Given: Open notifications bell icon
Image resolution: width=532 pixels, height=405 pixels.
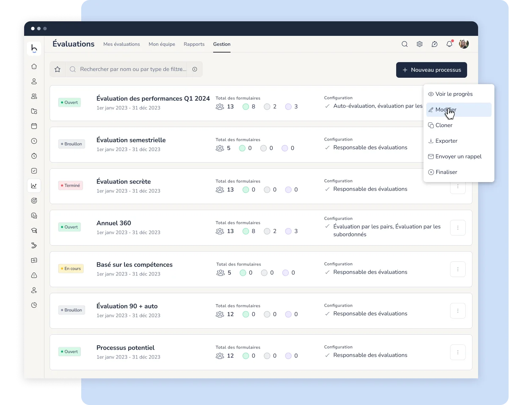Looking at the screenshot, I should tap(449, 44).
